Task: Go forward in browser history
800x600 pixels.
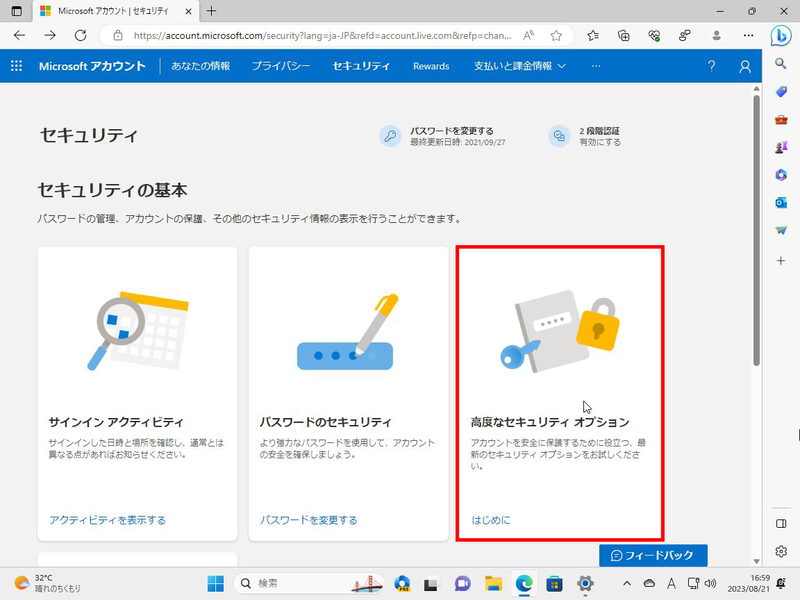Action: [50, 35]
